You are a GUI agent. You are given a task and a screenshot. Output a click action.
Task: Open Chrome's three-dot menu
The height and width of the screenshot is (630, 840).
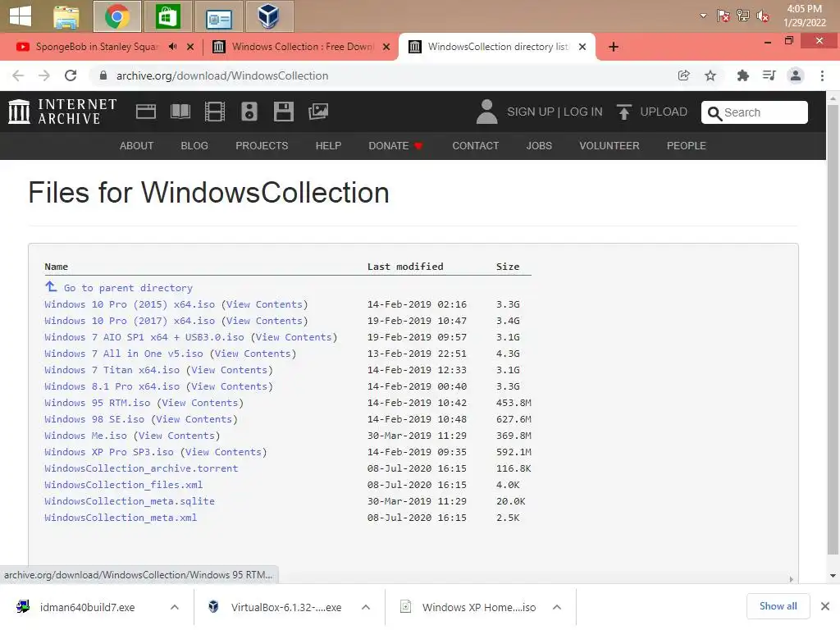click(822, 75)
